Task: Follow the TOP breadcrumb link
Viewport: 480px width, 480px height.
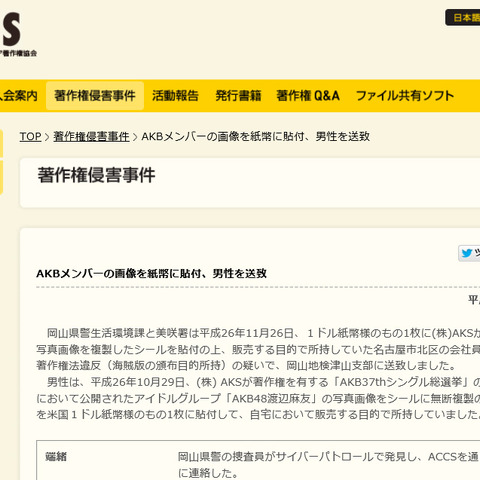Action: [30, 136]
